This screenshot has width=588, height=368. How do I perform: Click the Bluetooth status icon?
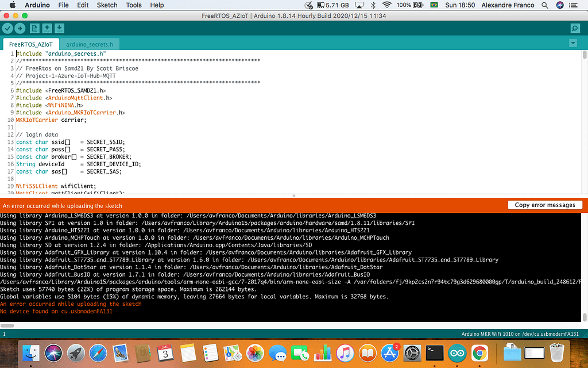point(373,5)
